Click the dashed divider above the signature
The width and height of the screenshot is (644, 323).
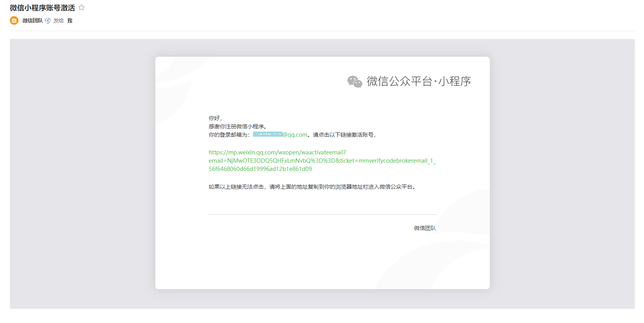click(322, 214)
